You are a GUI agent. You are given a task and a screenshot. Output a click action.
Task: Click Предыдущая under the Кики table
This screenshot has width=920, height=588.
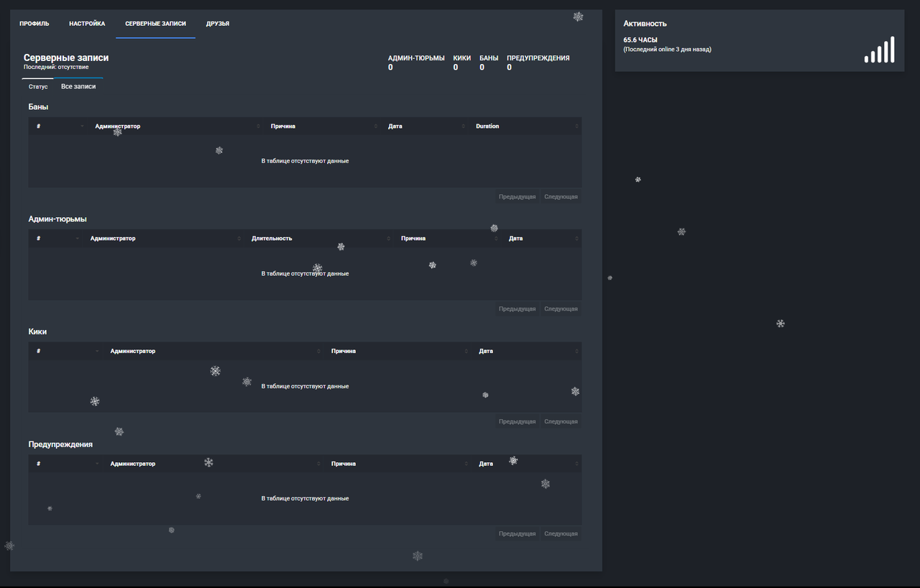tap(517, 422)
